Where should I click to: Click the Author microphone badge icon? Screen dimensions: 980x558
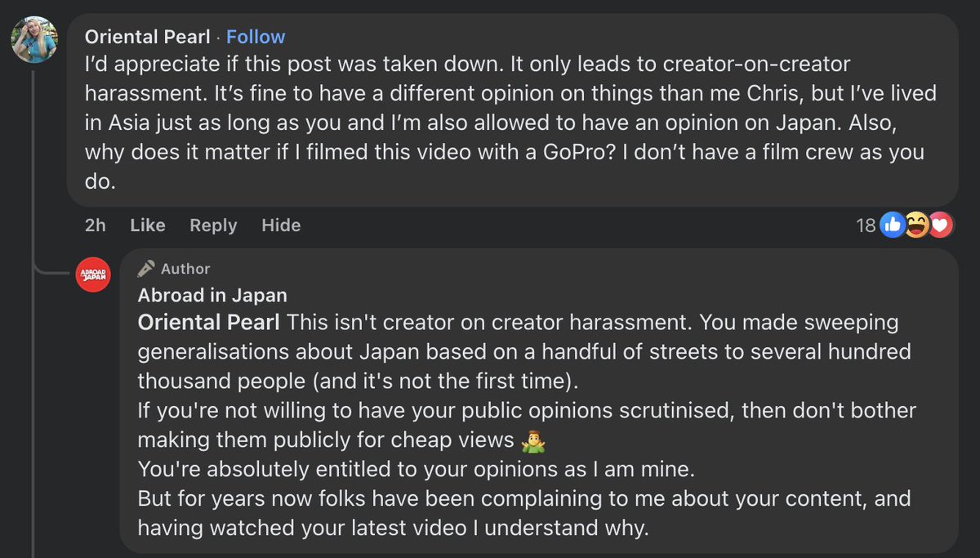click(x=146, y=269)
